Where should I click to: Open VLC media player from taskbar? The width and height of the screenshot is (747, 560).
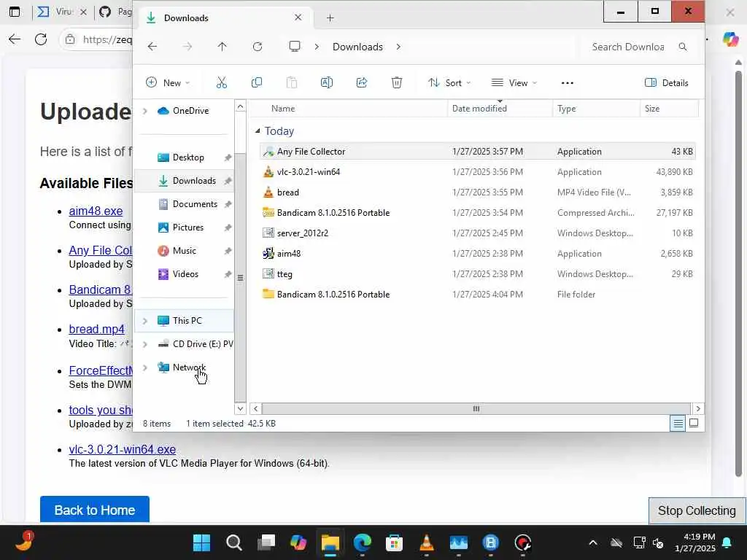coord(426,542)
